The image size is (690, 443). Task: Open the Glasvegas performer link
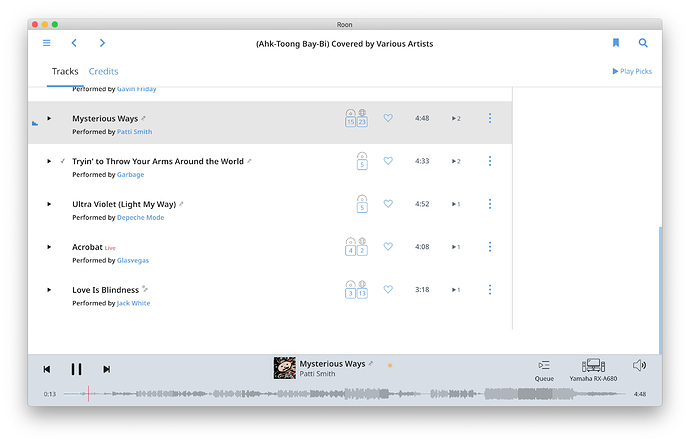point(133,260)
